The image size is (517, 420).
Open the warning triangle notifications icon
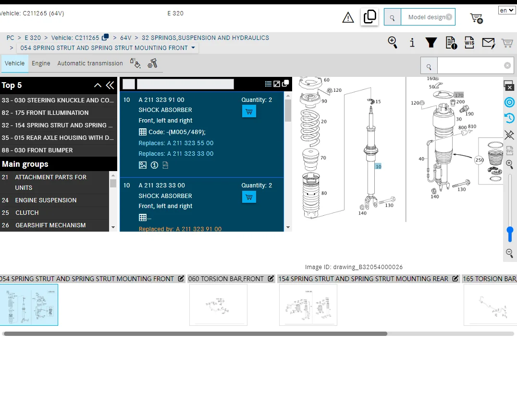pos(348,17)
